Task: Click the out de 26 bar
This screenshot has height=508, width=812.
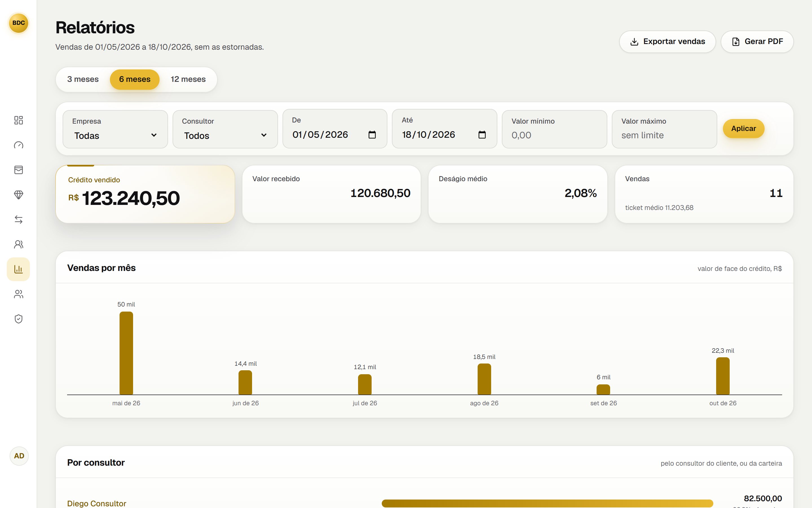Action: [723, 376]
